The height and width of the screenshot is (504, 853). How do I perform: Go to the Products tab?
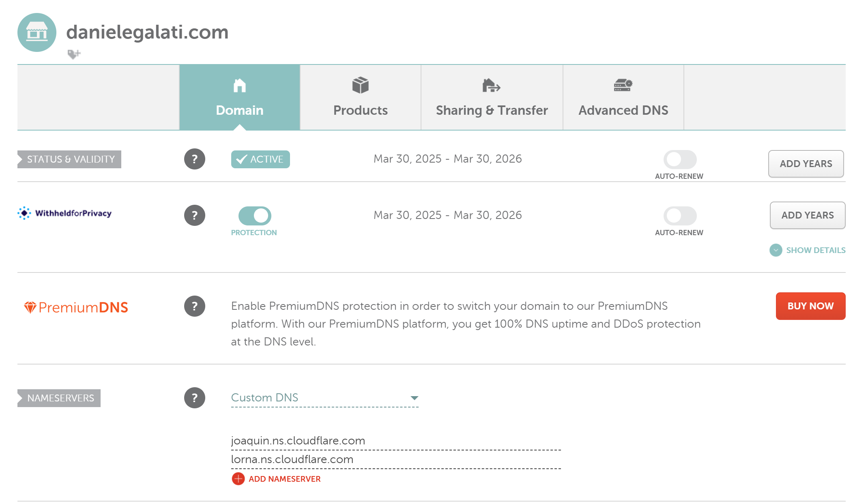coord(360,98)
